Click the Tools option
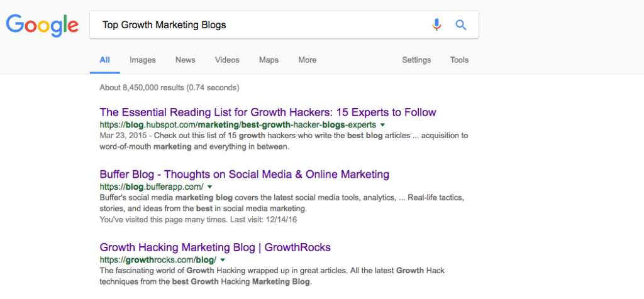The height and width of the screenshot is (299, 644). (459, 60)
